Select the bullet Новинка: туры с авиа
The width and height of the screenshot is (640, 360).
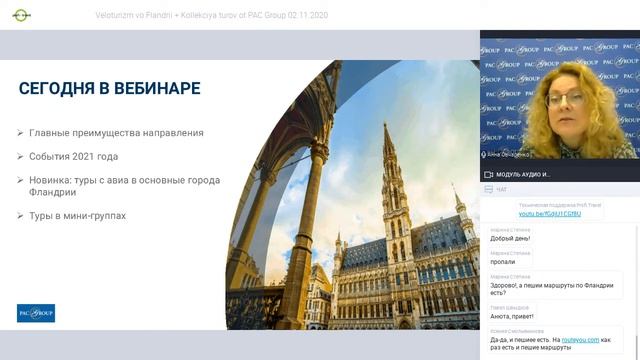(124, 186)
